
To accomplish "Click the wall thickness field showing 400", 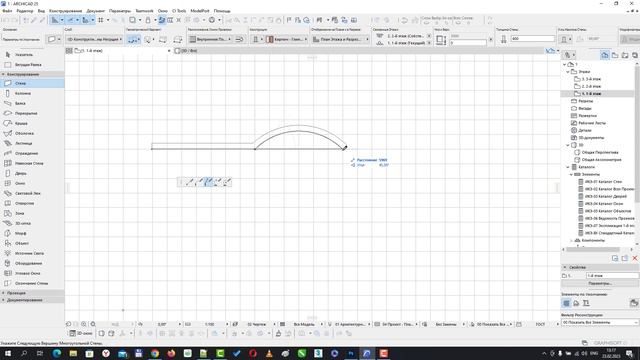I will [x=532, y=38].
